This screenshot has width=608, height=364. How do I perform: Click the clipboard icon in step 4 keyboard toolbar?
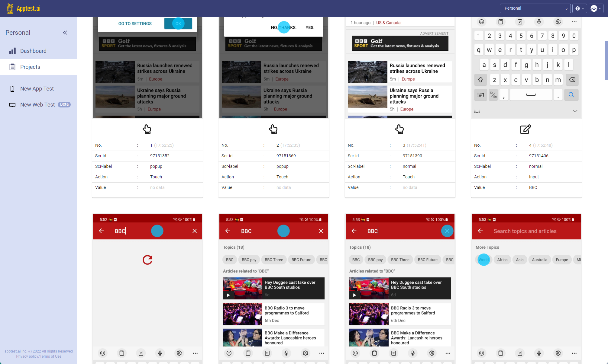(x=501, y=22)
